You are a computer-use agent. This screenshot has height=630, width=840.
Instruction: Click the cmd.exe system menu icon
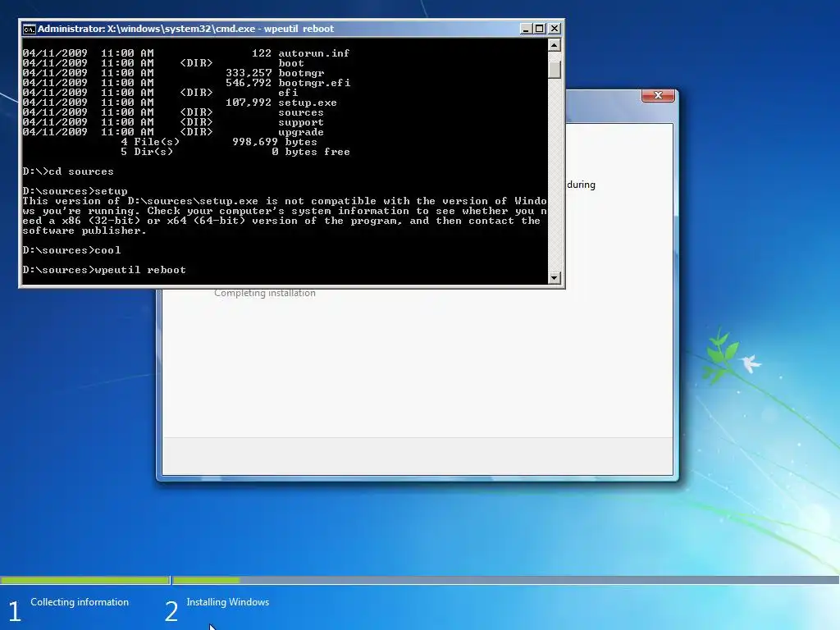click(29, 29)
